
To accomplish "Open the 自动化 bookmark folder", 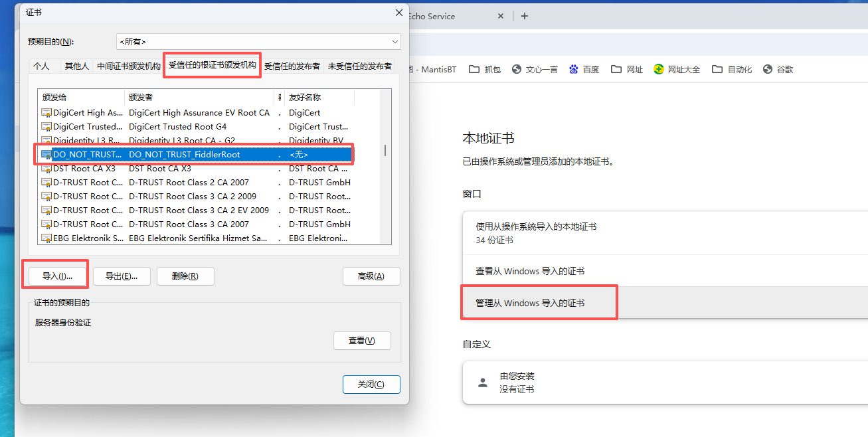I will 732,69.
